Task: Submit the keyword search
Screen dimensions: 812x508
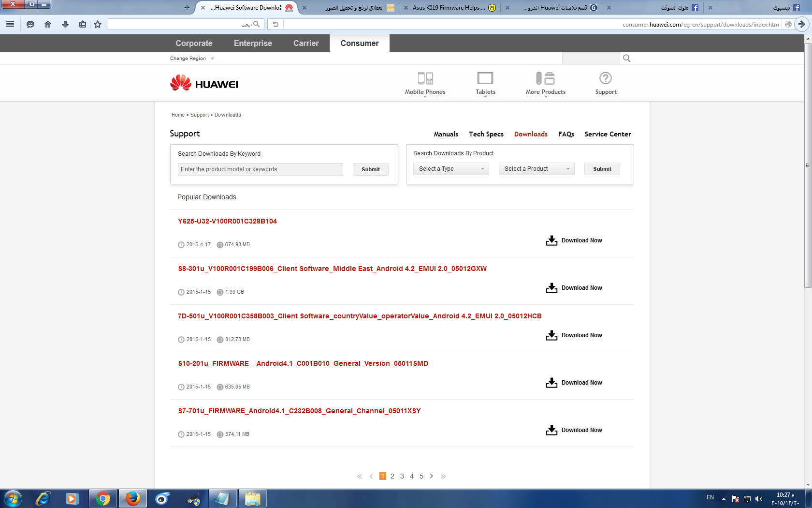Action: 371,169
